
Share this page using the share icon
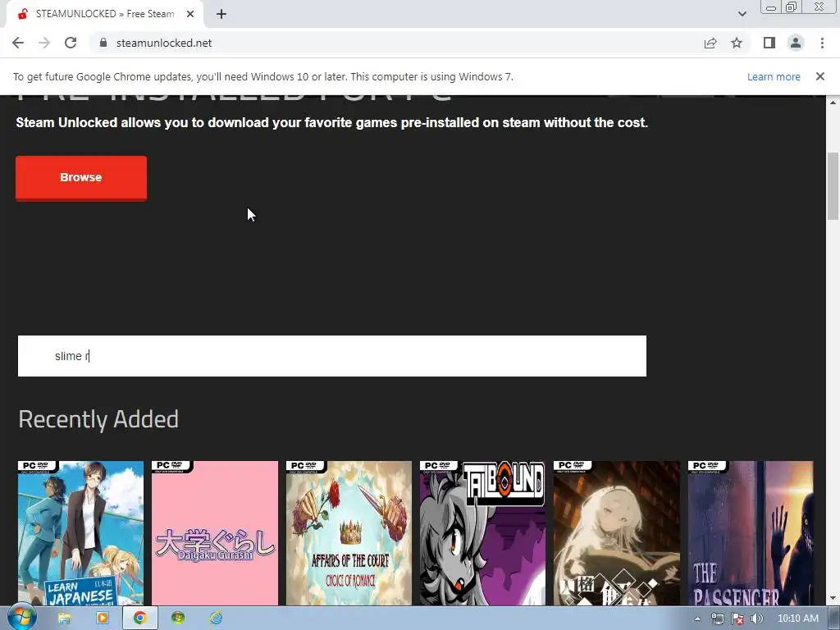pos(710,43)
